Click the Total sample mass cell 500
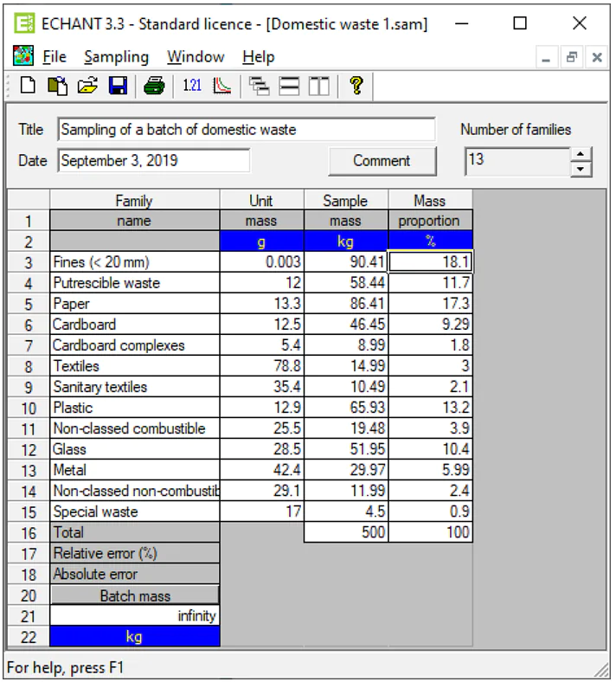 [x=346, y=532]
